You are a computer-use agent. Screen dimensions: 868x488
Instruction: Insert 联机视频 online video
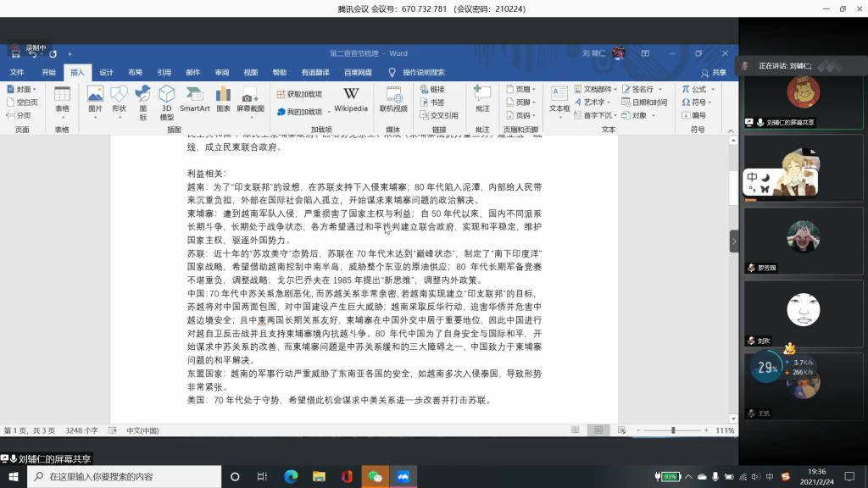pos(393,98)
